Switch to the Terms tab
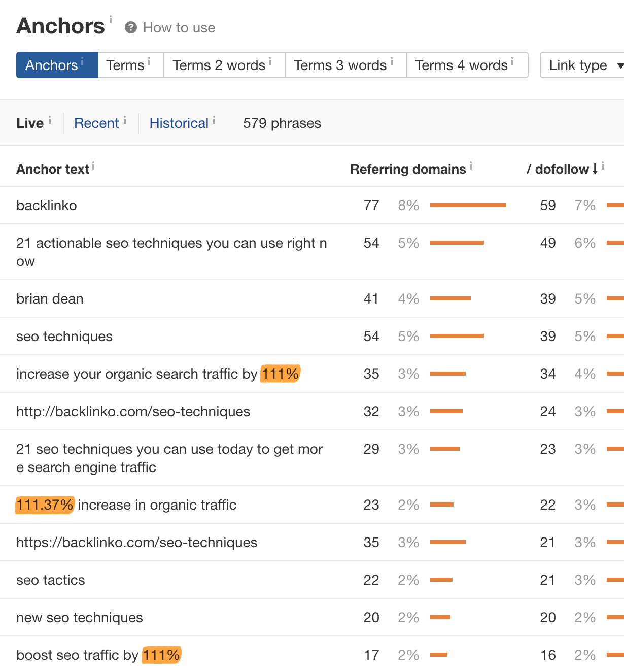 pyautogui.click(x=125, y=65)
